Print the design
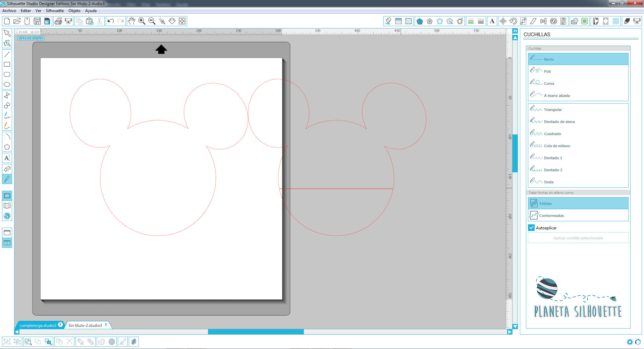The image size is (644, 349). coord(58,21)
